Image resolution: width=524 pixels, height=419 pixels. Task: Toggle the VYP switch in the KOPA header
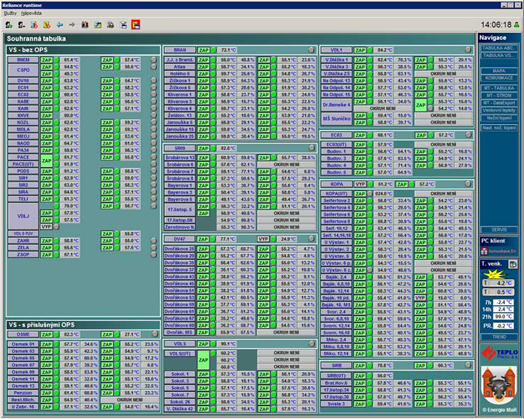tap(360, 184)
